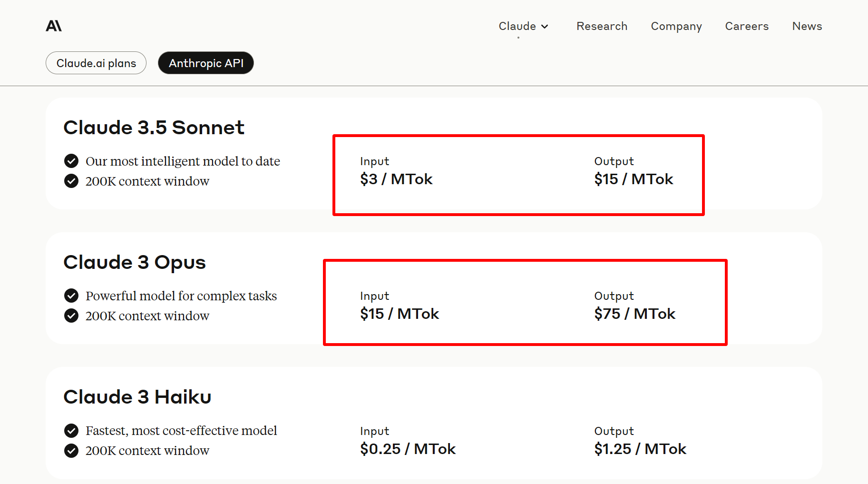Click checkmark beside 'Fastest, most cost-effective model'
This screenshot has width=868, height=484.
[x=71, y=431]
